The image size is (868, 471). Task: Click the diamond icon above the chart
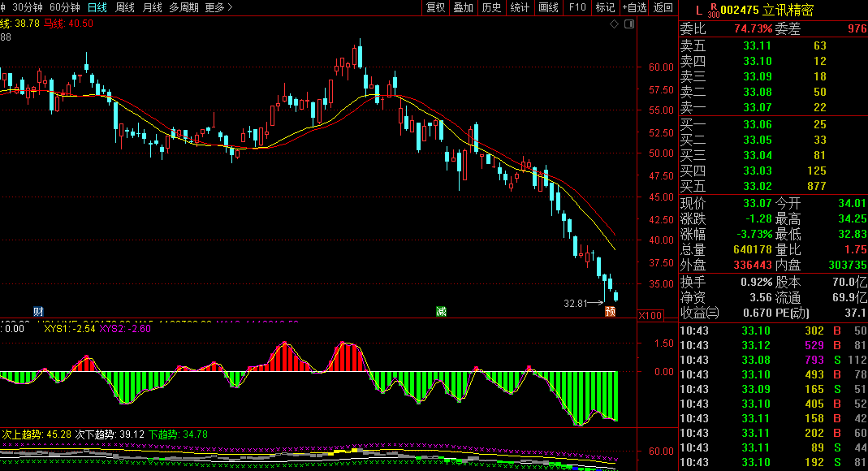(614, 24)
